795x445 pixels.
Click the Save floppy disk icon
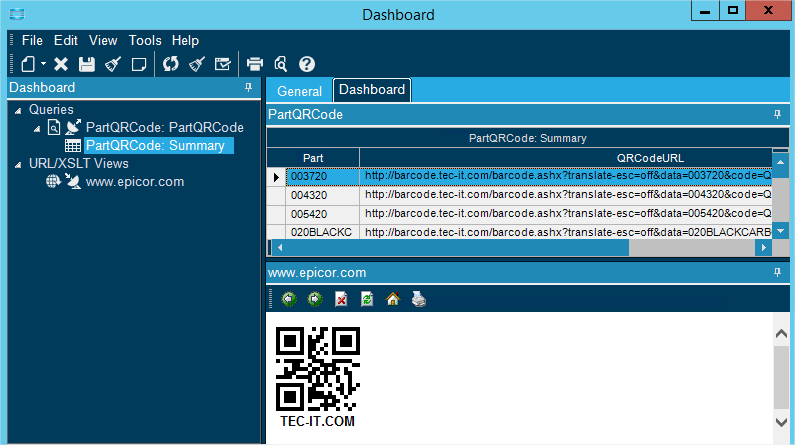(x=87, y=64)
